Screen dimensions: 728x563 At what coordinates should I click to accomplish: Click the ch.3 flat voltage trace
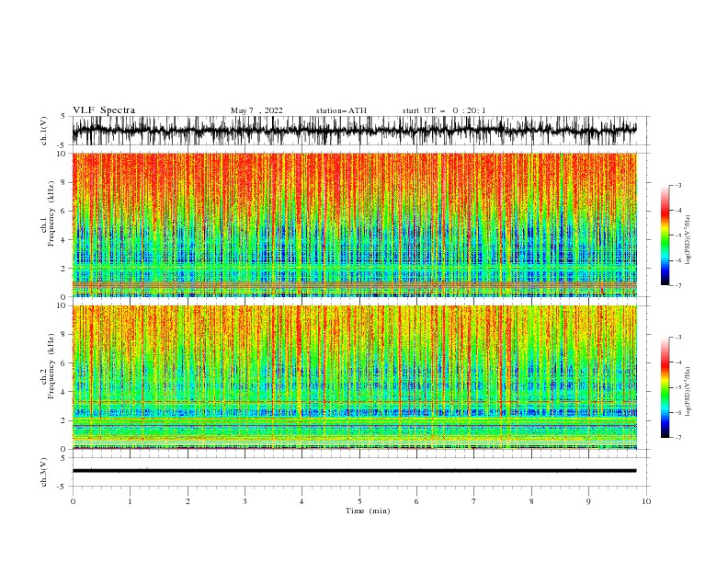355,471
